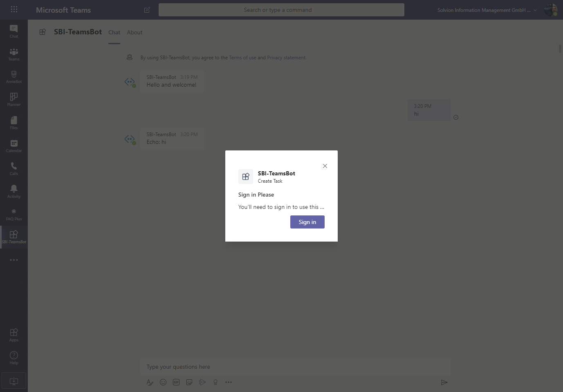The image size is (563, 392).
Task: Click the Microsoft Teams title
Action: point(63,10)
